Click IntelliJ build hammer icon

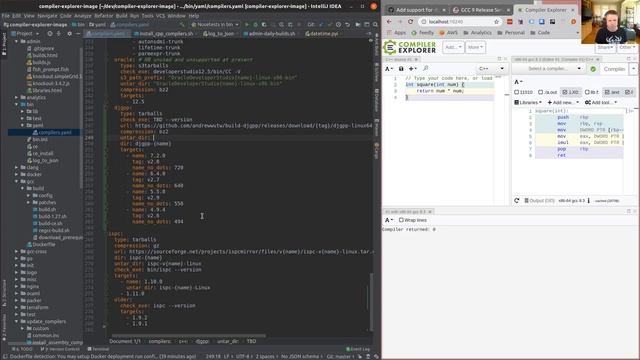(x=182, y=24)
